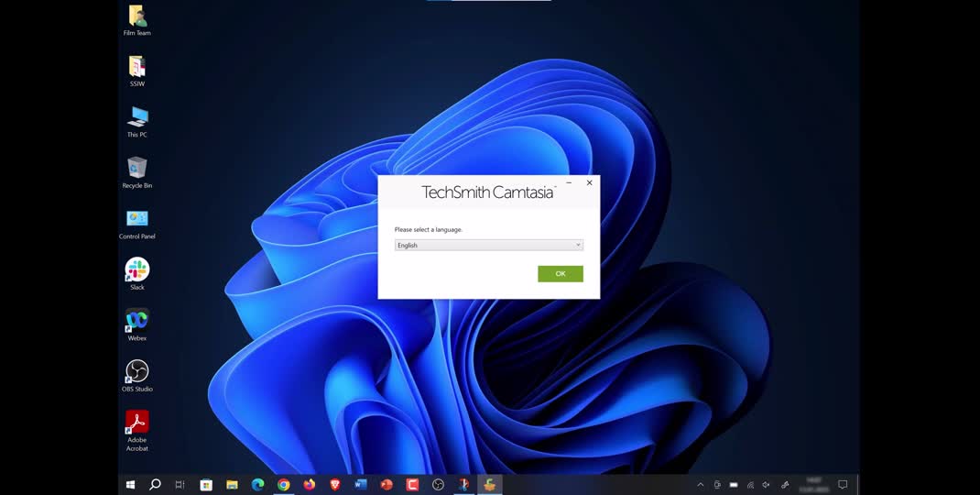Select the Recycle Bin desktop icon
980x495 pixels.
136,172
